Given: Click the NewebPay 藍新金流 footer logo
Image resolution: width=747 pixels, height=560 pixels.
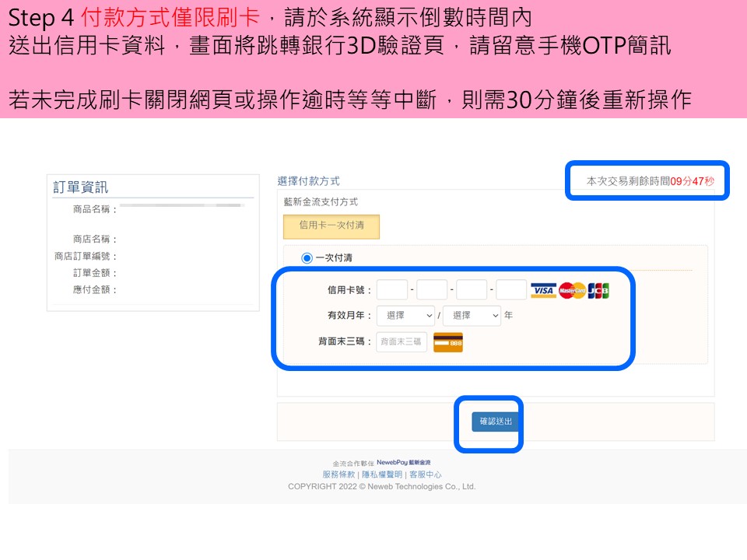Looking at the screenshot, I should (409, 463).
